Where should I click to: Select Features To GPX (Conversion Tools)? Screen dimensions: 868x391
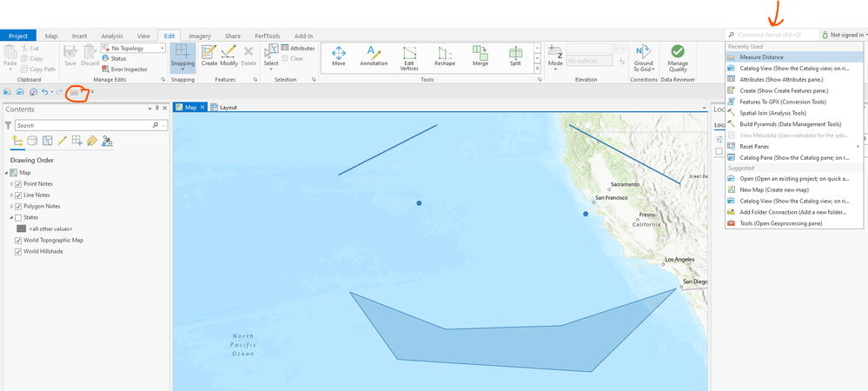tap(794, 102)
